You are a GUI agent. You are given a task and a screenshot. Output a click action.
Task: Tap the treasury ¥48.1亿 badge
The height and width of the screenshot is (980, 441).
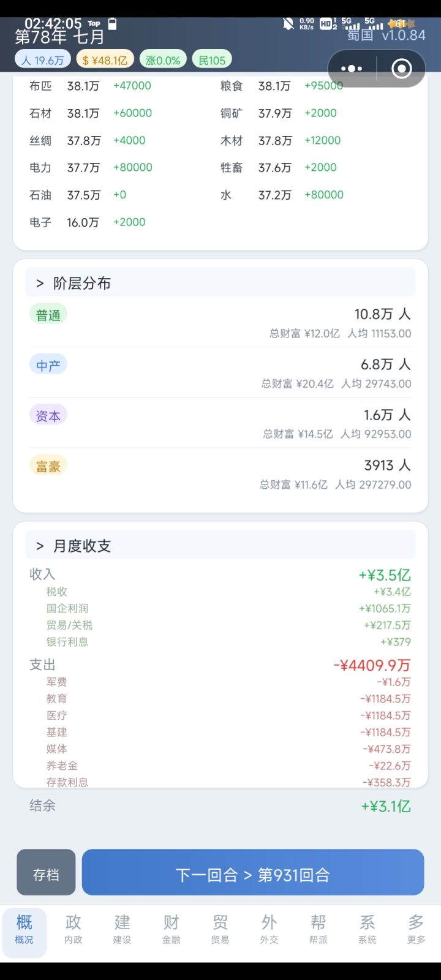(105, 60)
